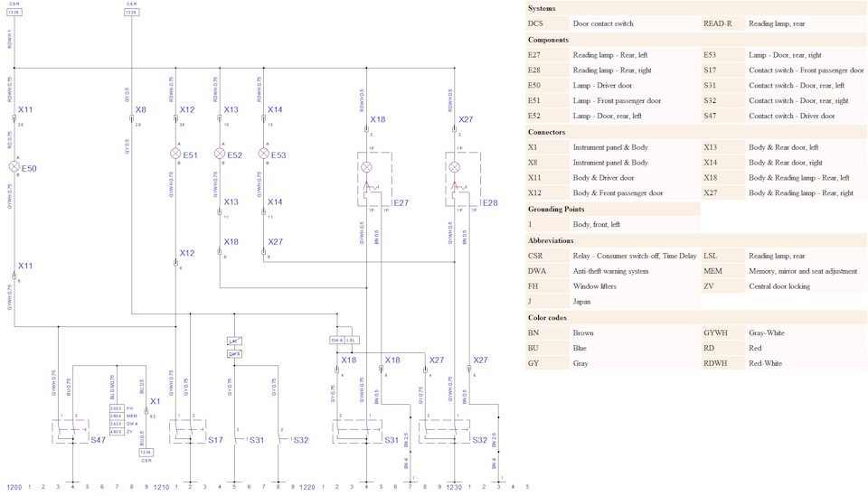Click the Anti-theft warning system abbreviation
The height and width of the screenshot is (496, 868).
click(x=610, y=271)
